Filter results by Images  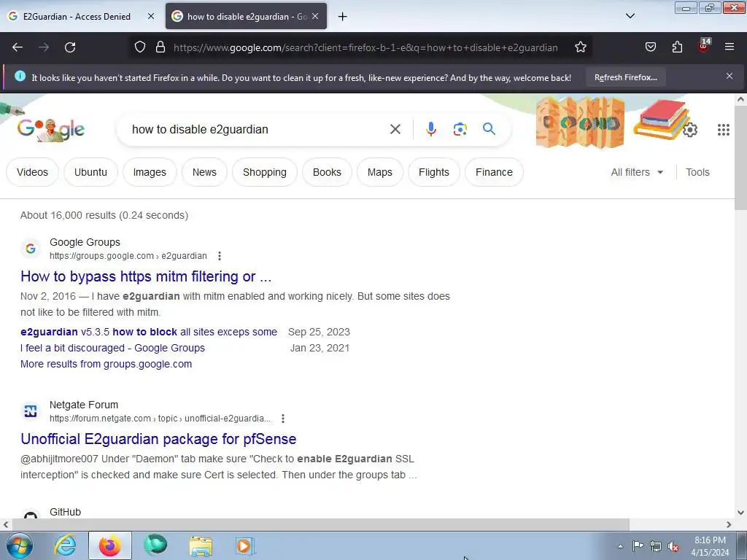[x=150, y=172]
